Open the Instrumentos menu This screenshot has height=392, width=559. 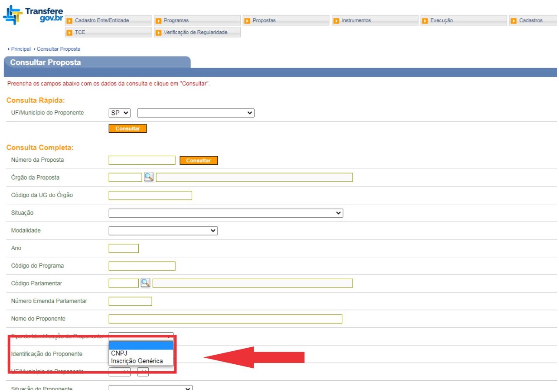tap(375, 20)
